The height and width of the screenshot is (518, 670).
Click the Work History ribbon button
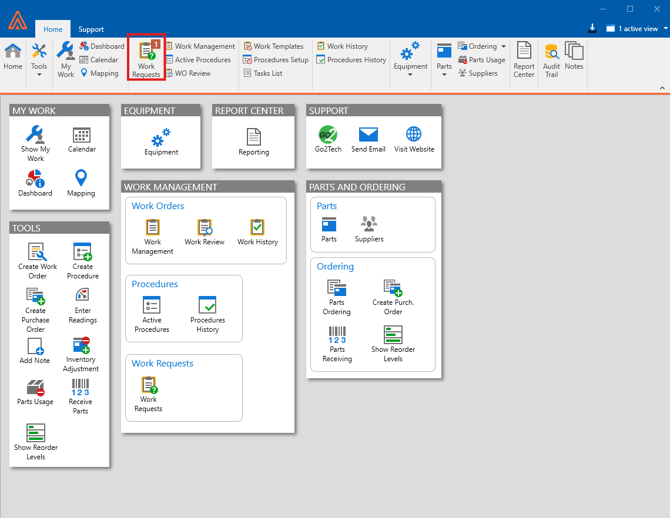click(x=342, y=46)
